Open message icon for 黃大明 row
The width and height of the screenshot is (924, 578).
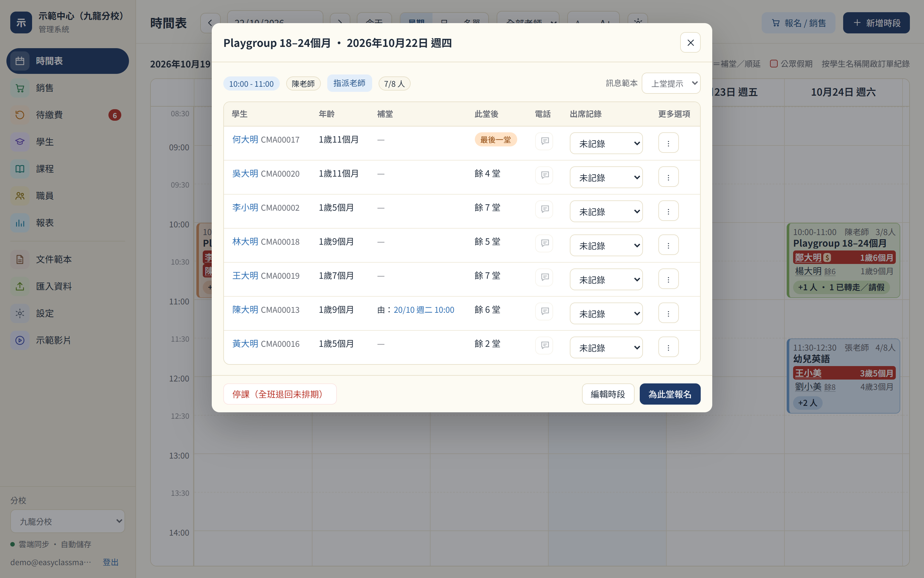point(544,346)
